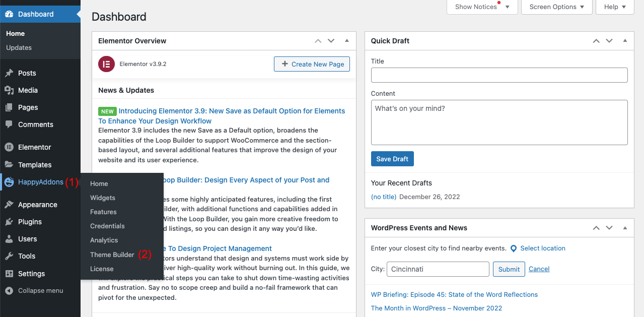Image resolution: width=644 pixels, height=317 pixels.
Task: Click the Plugins plug icon
Action: (9, 222)
